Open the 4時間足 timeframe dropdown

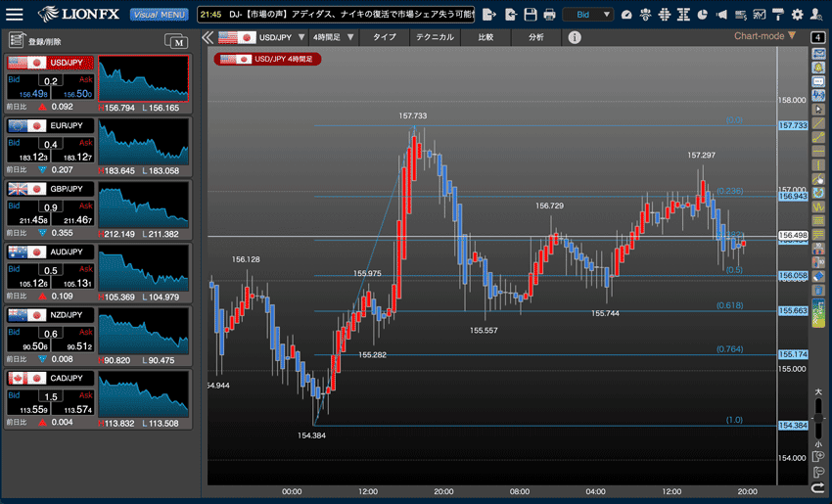pyautogui.click(x=333, y=37)
